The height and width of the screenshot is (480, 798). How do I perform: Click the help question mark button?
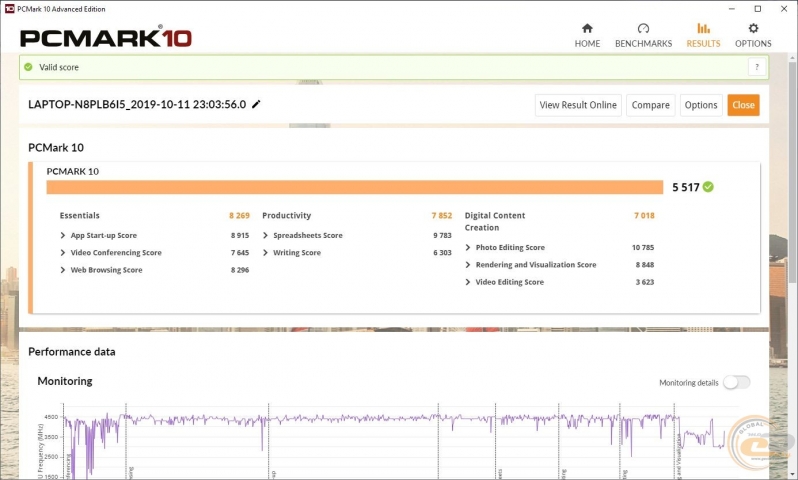point(757,67)
